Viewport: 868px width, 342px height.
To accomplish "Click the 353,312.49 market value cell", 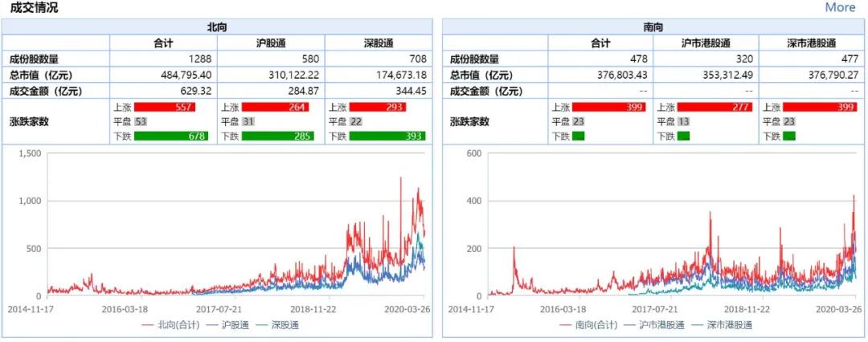I will tap(706, 75).
